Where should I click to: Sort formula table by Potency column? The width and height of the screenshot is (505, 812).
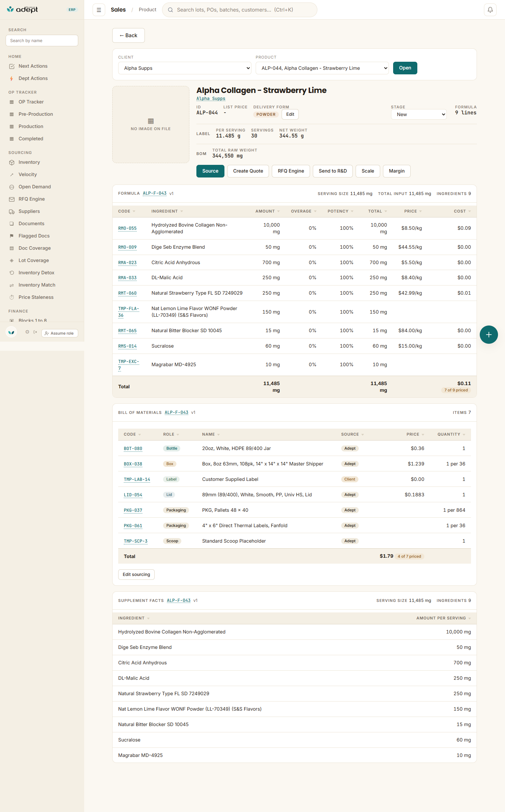click(x=341, y=211)
